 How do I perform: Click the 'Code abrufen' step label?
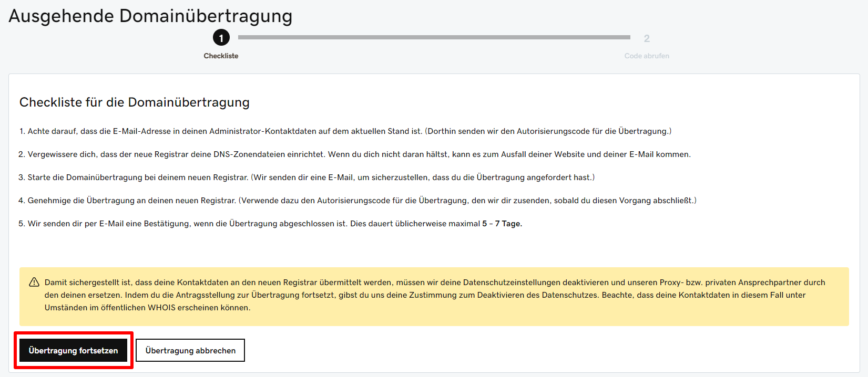pos(647,56)
